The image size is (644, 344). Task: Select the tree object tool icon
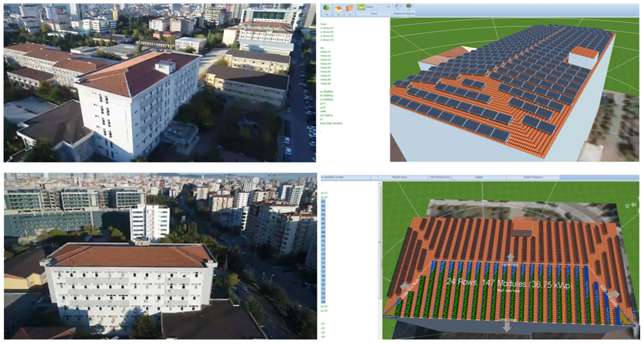click(x=326, y=8)
